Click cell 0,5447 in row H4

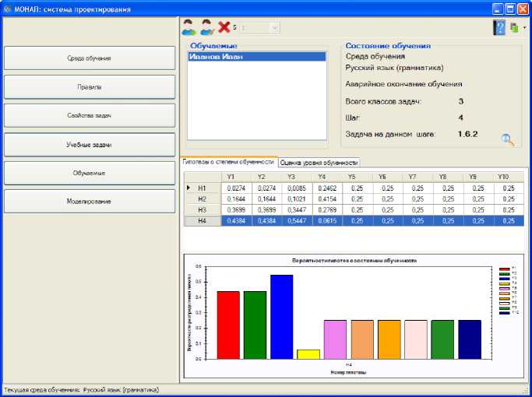pyautogui.click(x=297, y=221)
